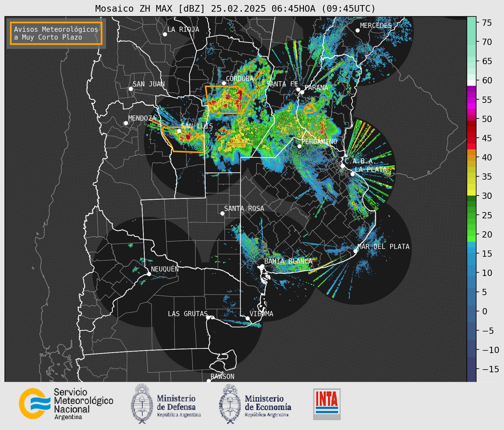Click the red INTA logo
The image size is (504, 430).
click(x=327, y=404)
